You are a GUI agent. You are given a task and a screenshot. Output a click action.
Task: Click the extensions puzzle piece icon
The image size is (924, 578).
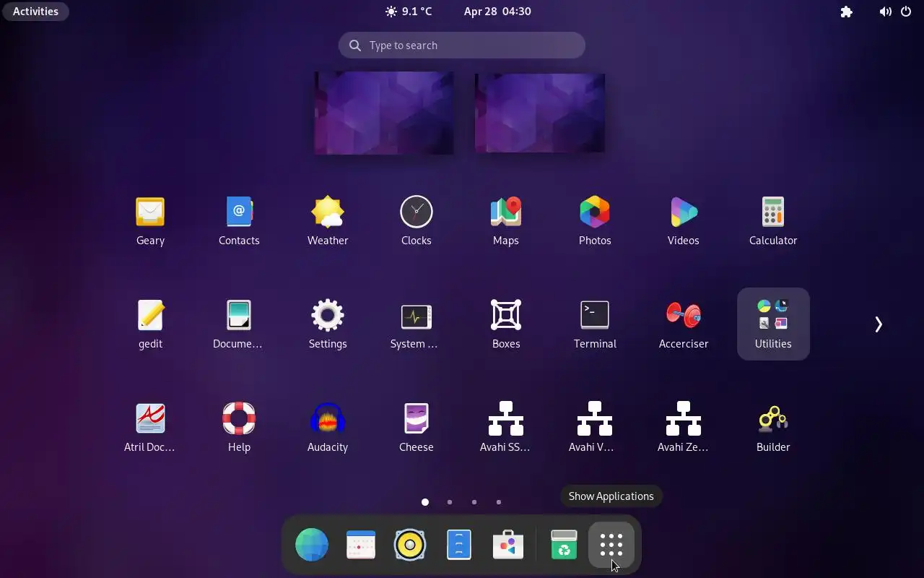(847, 12)
